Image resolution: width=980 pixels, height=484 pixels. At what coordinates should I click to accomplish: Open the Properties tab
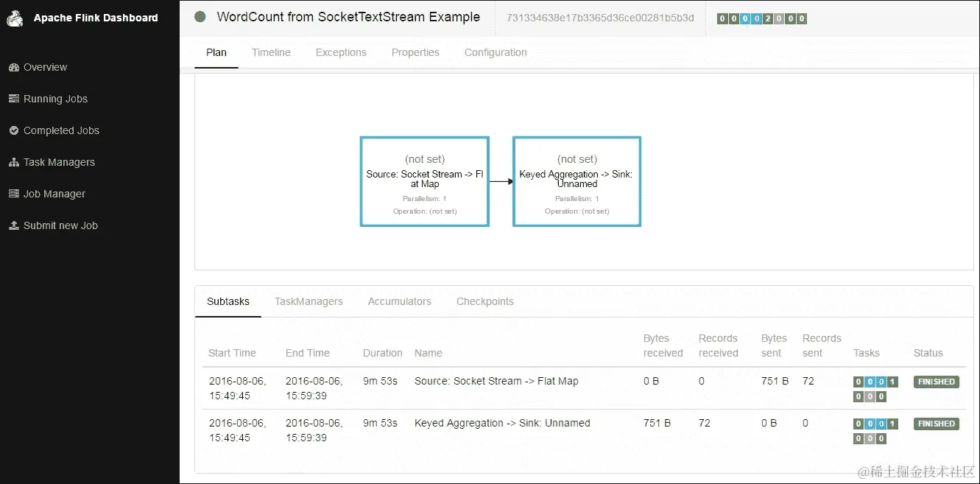click(415, 52)
